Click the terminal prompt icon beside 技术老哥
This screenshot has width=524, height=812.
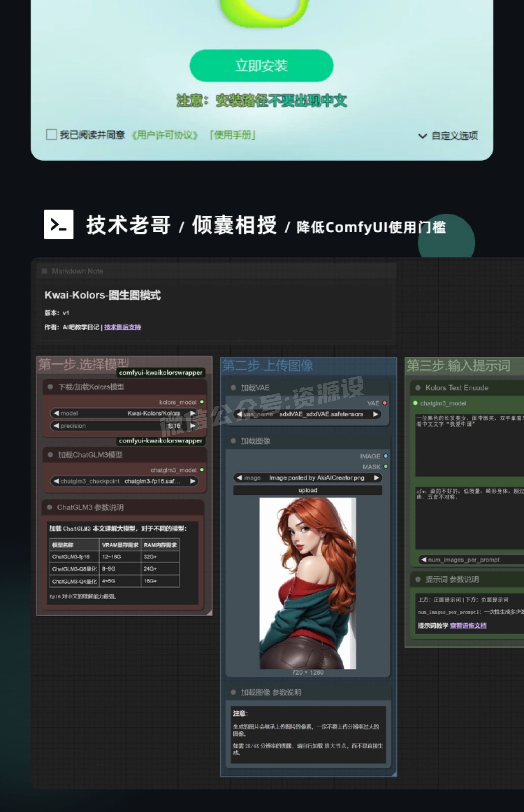pos(59,224)
